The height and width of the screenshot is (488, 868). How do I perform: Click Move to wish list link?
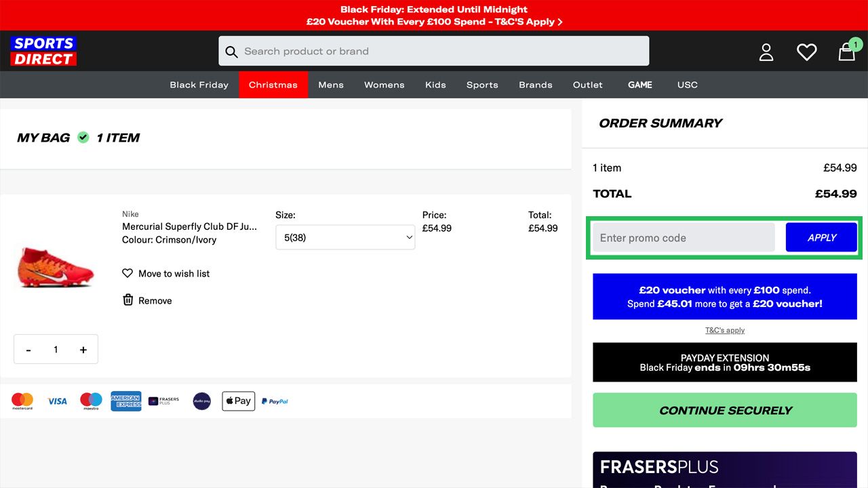click(x=174, y=273)
